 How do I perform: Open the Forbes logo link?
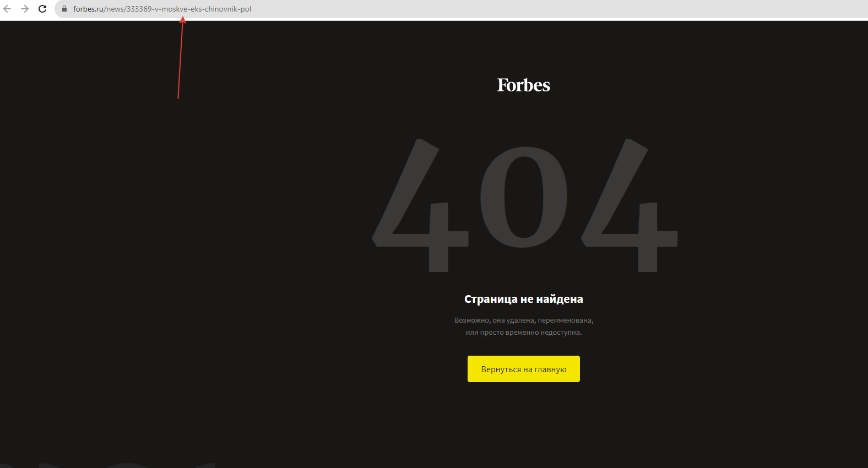pos(524,85)
